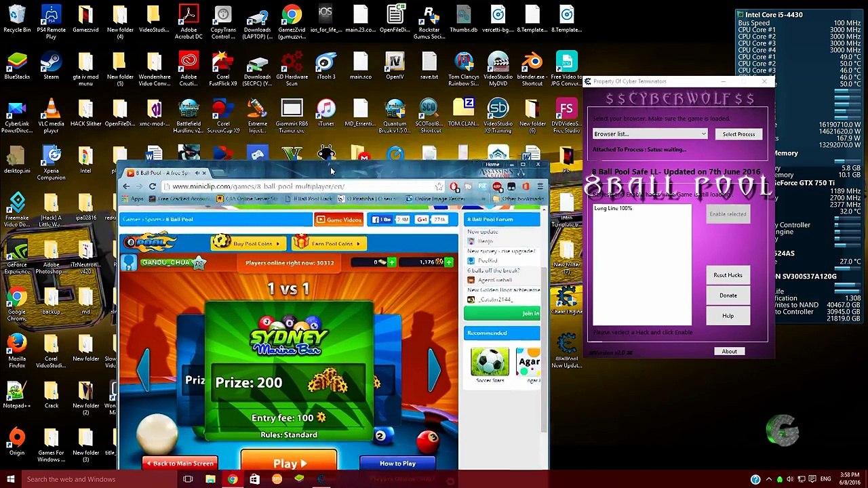
Task: Open Freemake Video Downloader desktop icon
Action: click(x=17, y=209)
